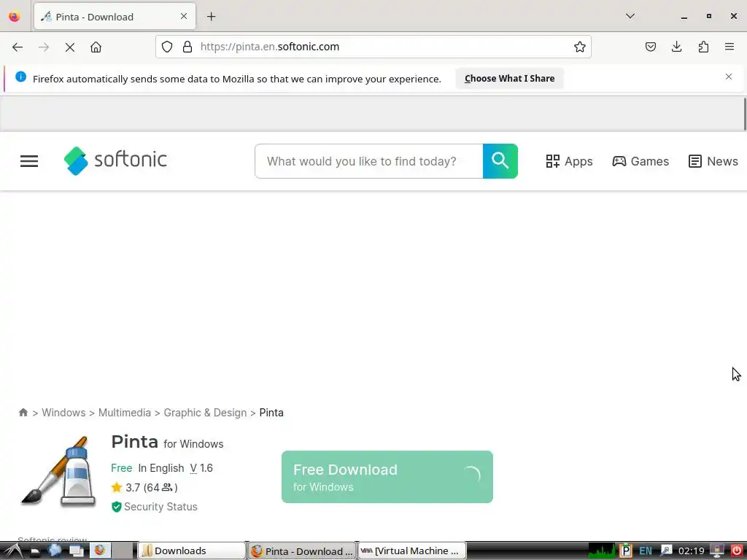
Task: Open the Firefox application menu
Action: click(729, 47)
